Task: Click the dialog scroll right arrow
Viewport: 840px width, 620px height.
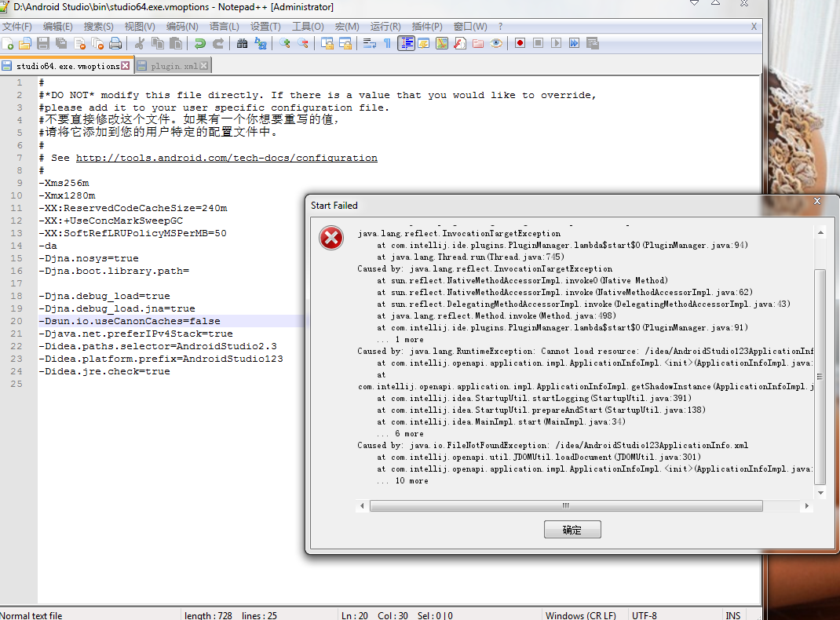Action: 807,506
